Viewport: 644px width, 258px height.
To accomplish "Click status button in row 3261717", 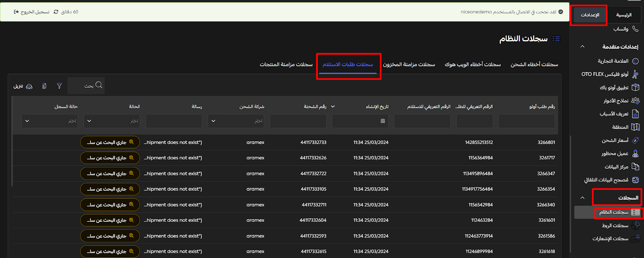I will point(110,158).
